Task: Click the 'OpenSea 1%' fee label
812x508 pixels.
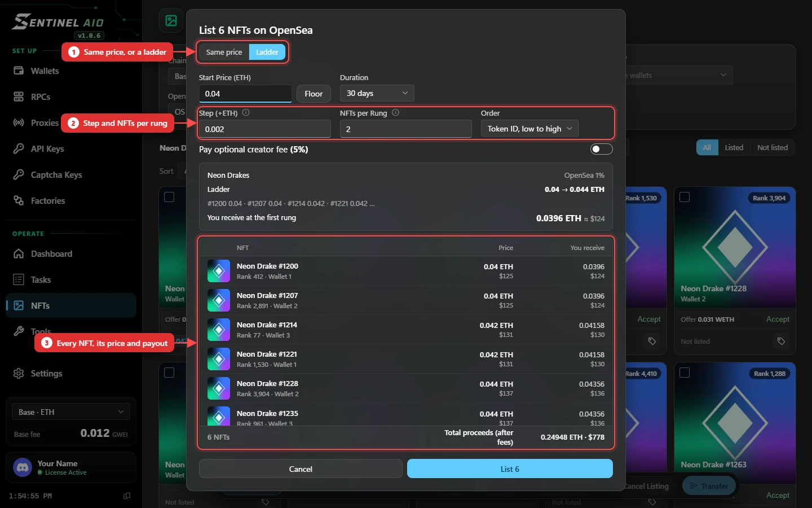Action: coord(584,175)
